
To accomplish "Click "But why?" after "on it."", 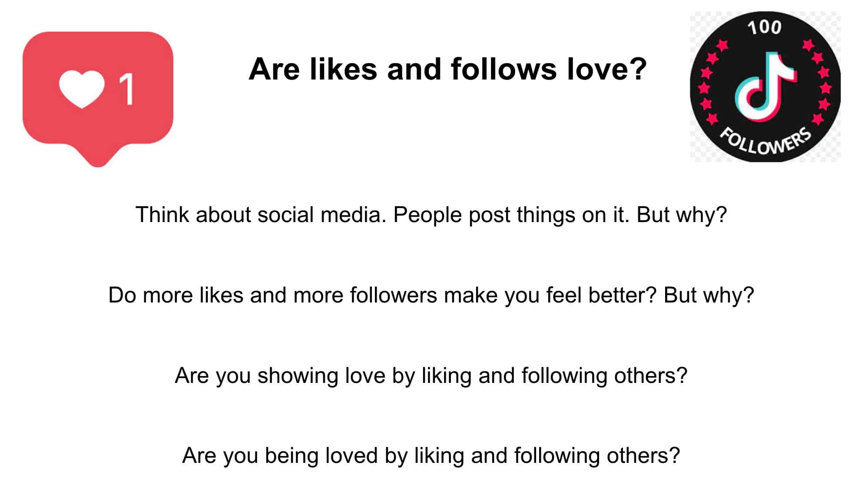I will [x=682, y=215].
